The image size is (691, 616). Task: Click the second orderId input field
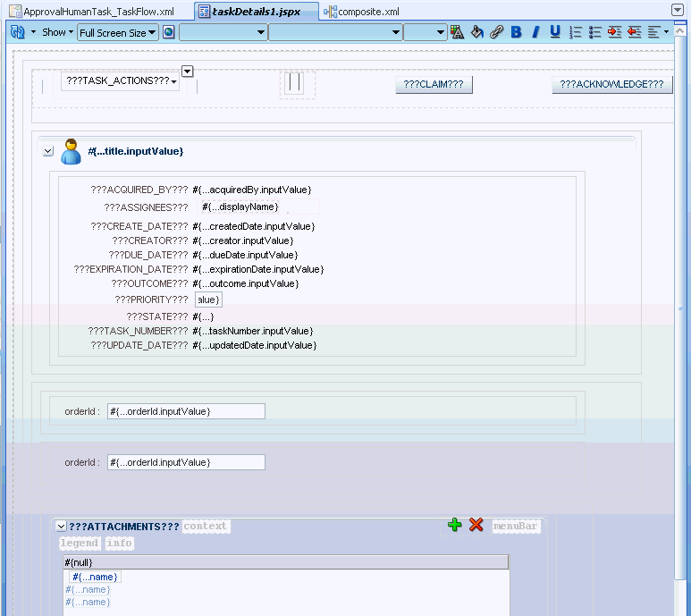pyautogui.click(x=186, y=462)
